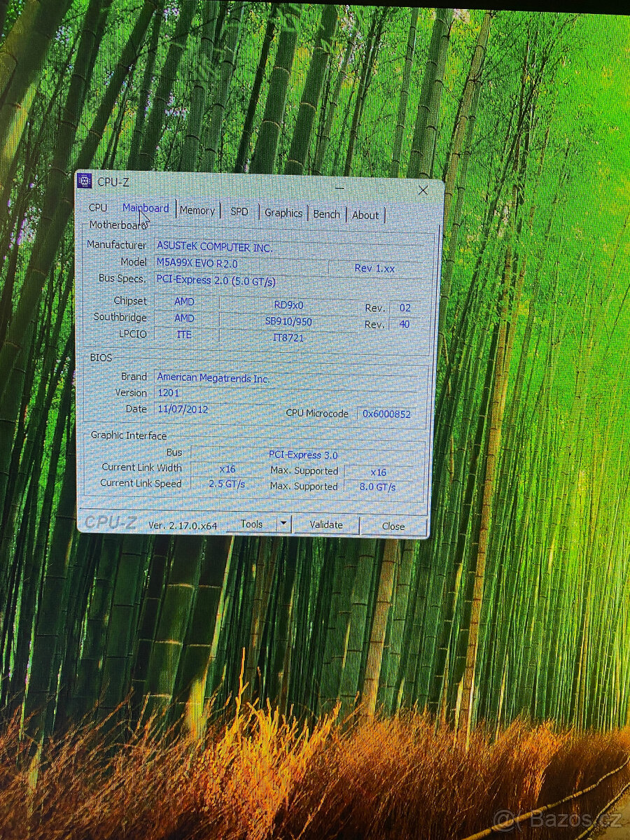Switch to the SPD tab
The height and width of the screenshot is (840, 630).
click(x=239, y=211)
